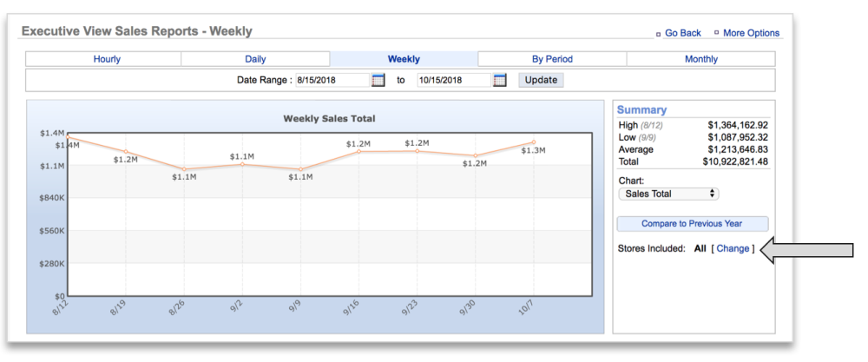
Task: Open More Options link
Action: click(751, 33)
